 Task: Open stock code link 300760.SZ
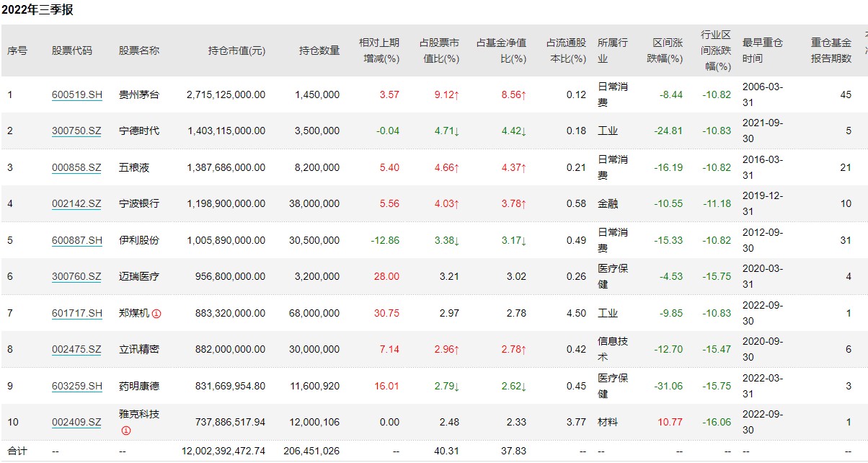(x=77, y=277)
